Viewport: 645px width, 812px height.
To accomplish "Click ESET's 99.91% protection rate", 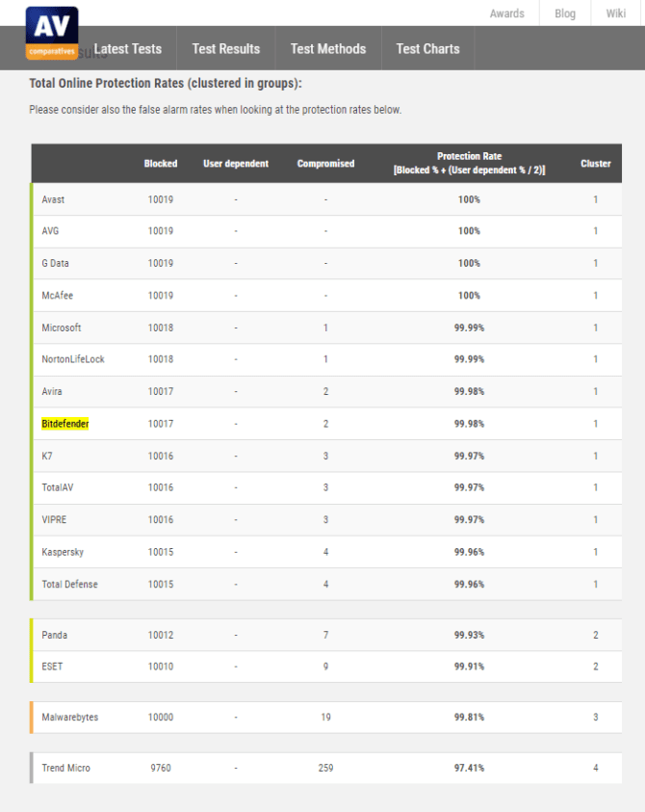I will click(x=469, y=667).
